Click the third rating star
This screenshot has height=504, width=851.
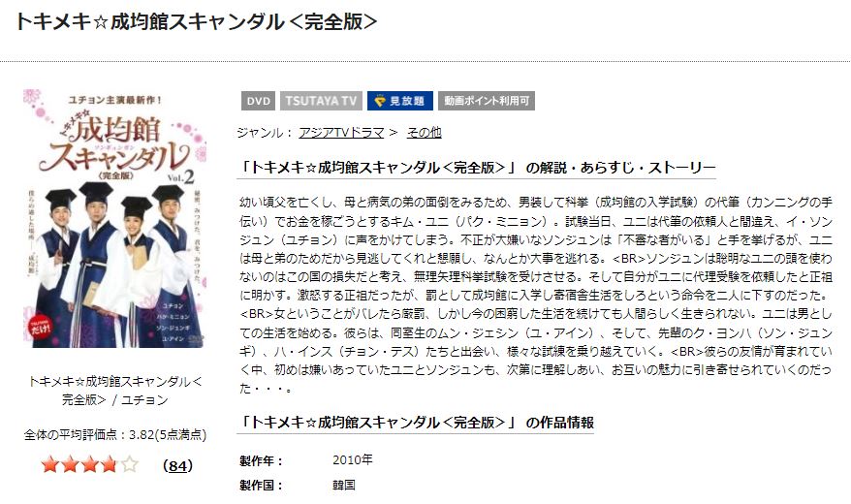click(x=89, y=465)
